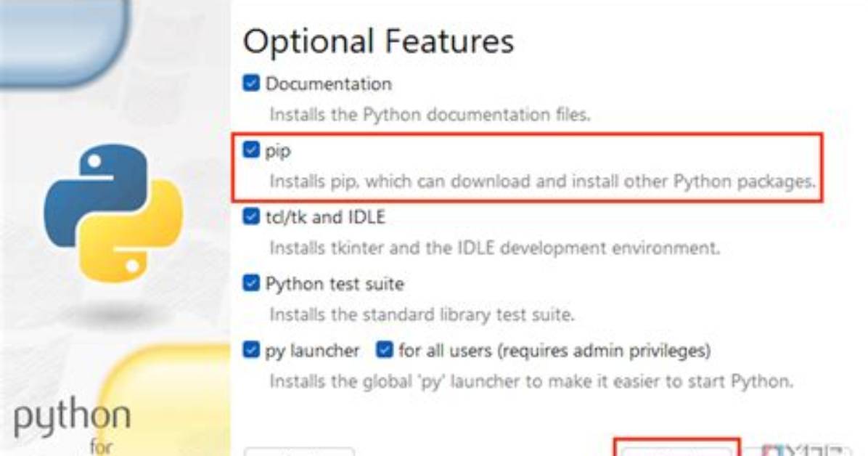The width and height of the screenshot is (868, 456).
Task: Click the global 'py' launcher description text
Action: (x=531, y=382)
